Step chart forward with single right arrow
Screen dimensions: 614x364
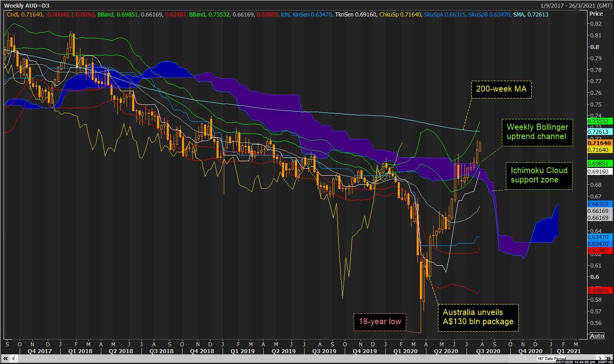point(600,358)
